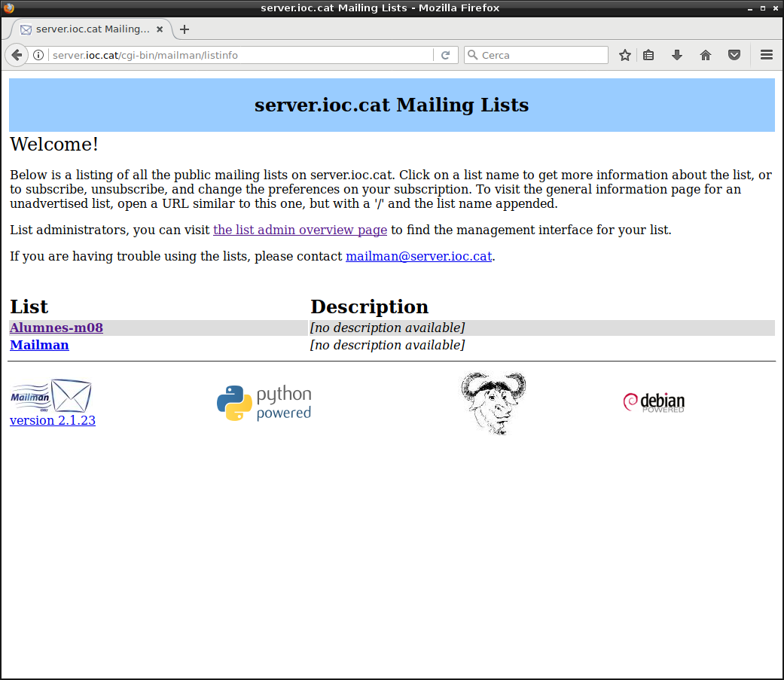This screenshot has width=784, height=680.
Task: Click the Debian Powered logo
Action: pyautogui.click(x=653, y=402)
